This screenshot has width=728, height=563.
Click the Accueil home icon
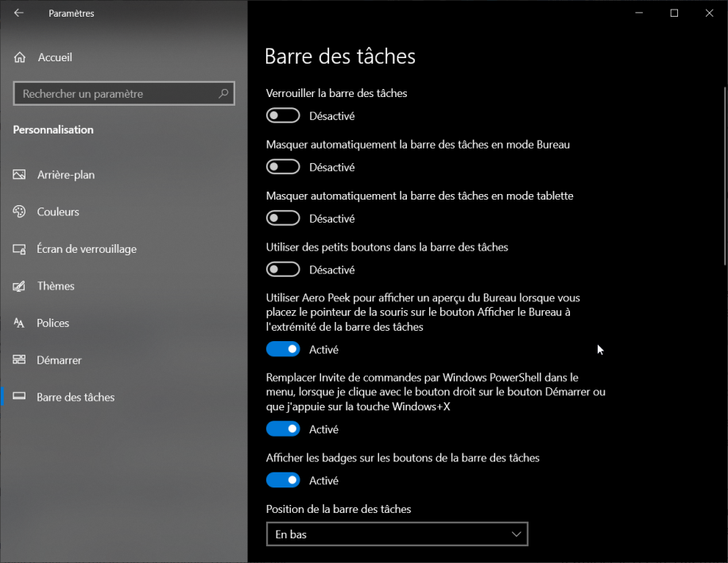point(20,57)
